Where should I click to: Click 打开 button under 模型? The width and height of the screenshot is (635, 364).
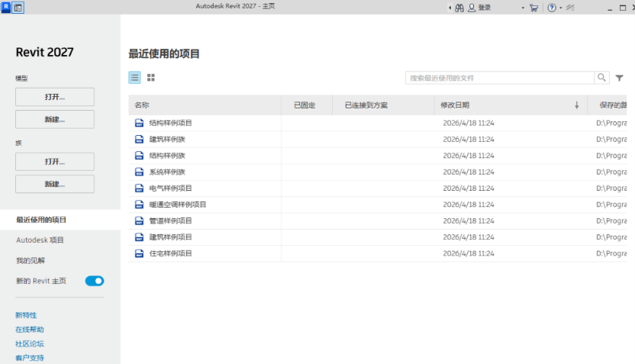click(54, 97)
